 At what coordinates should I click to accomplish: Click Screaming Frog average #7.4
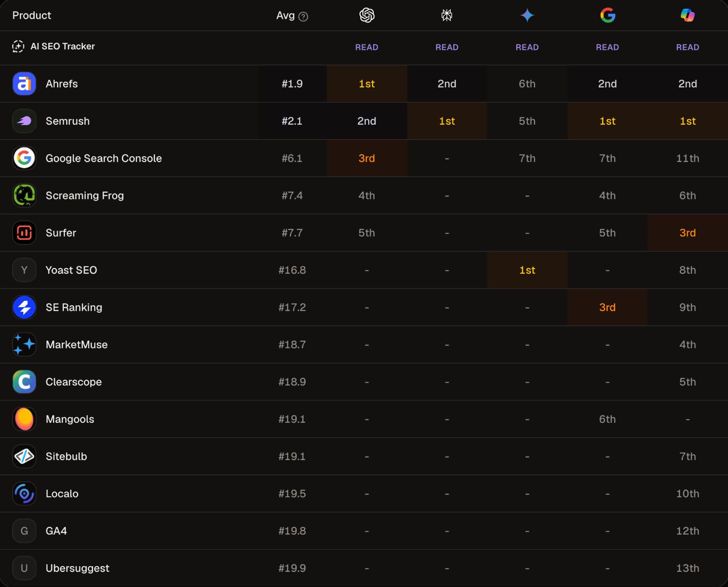click(x=292, y=195)
